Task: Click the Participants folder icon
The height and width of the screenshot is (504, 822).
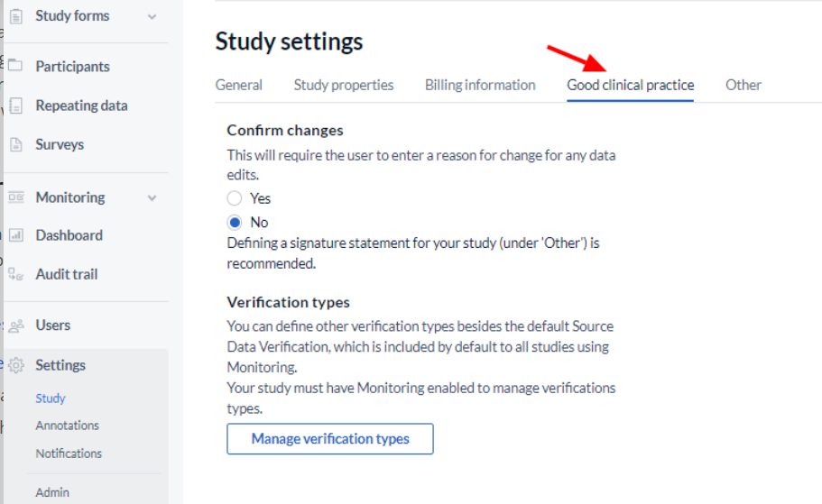Action: (15, 66)
